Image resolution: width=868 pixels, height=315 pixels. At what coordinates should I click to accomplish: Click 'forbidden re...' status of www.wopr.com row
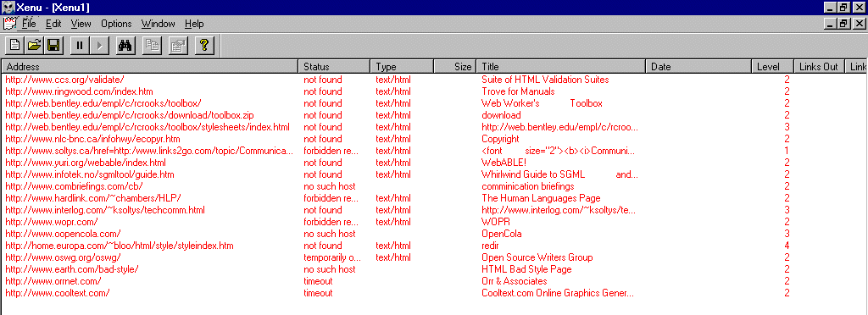coord(331,222)
